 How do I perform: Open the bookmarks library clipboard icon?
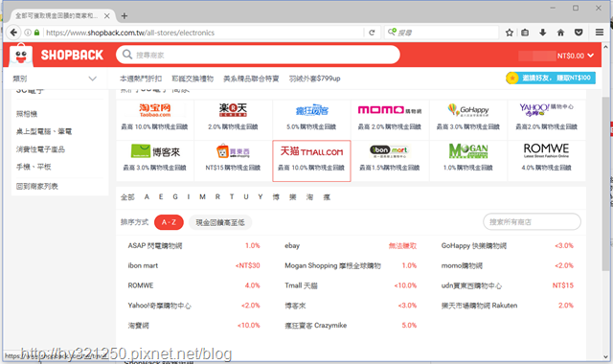(525, 33)
